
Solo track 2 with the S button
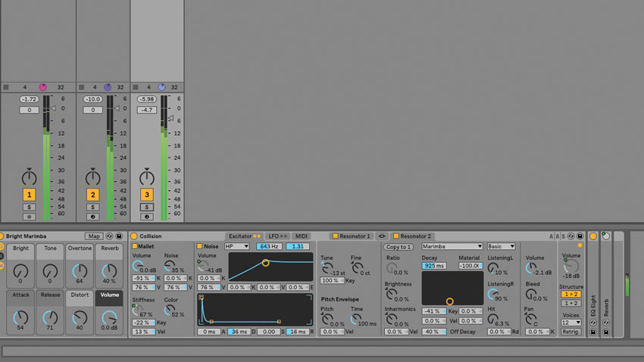(x=92, y=207)
